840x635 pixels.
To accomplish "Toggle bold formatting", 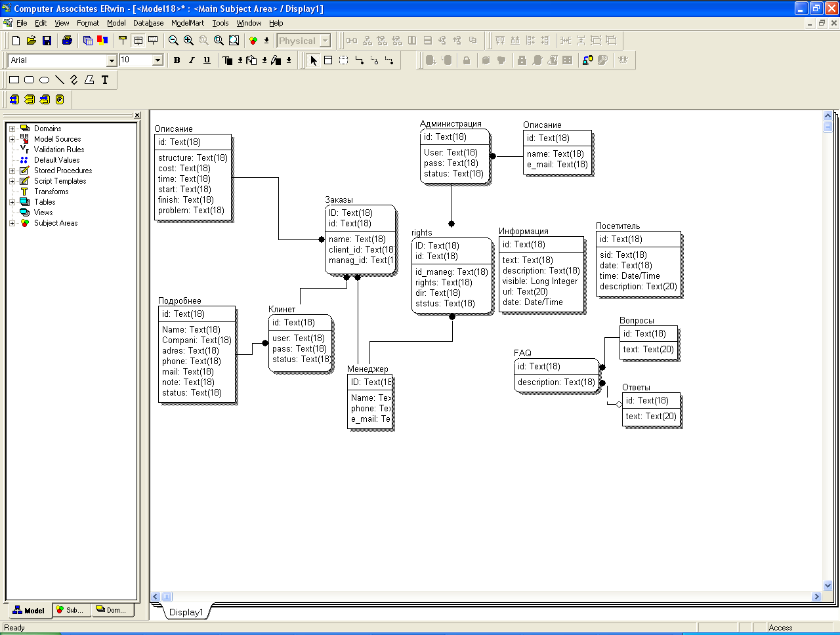I will (x=177, y=60).
